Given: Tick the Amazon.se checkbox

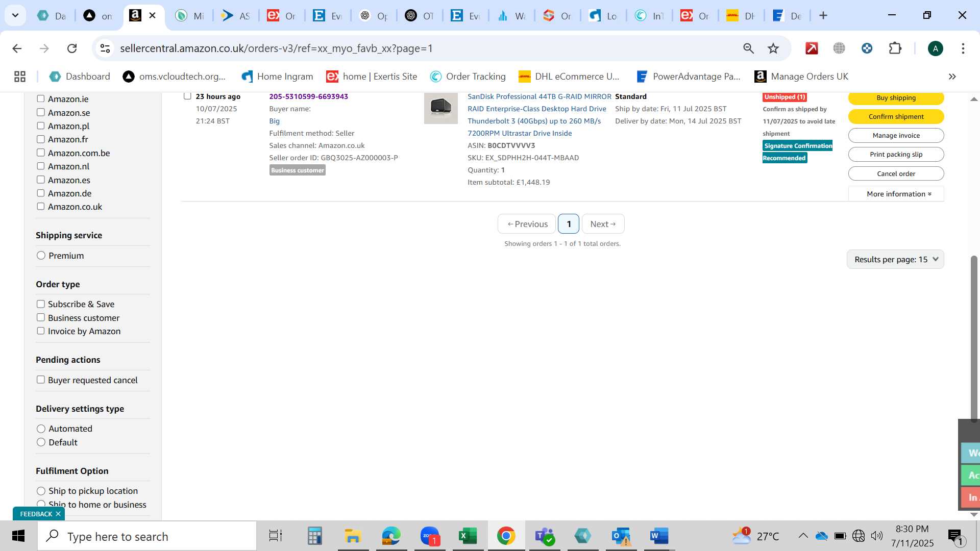Looking at the screenshot, I should click(x=41, y=112).
